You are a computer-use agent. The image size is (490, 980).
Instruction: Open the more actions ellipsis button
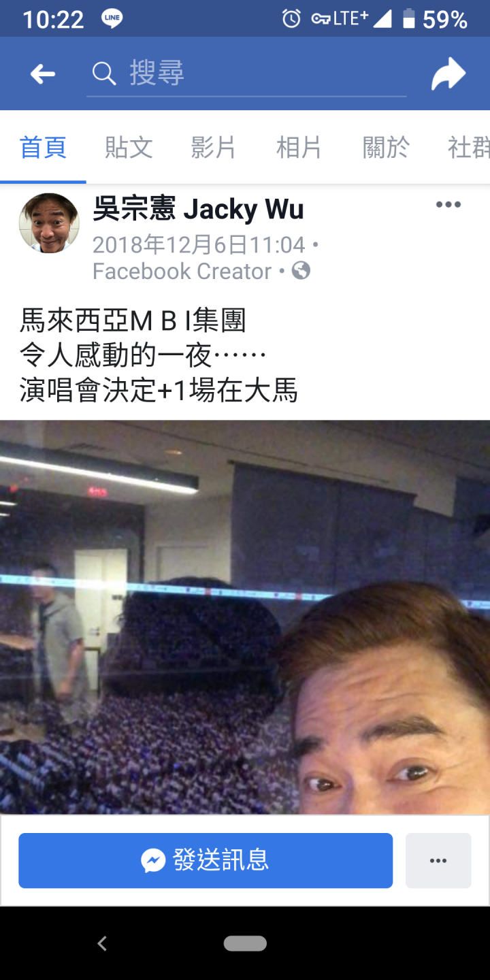point(438,861)
